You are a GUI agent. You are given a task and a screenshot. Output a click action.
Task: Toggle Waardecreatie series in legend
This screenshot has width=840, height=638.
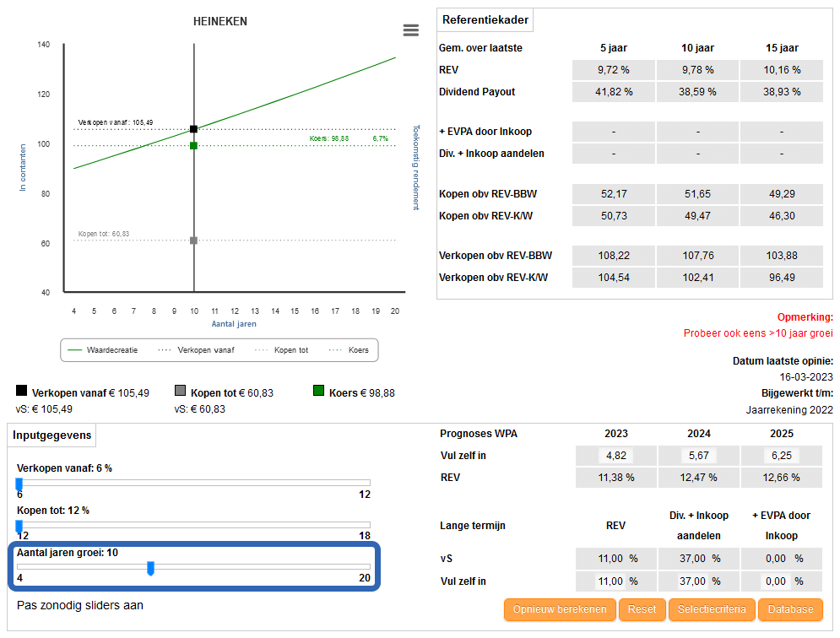(103, 350)
